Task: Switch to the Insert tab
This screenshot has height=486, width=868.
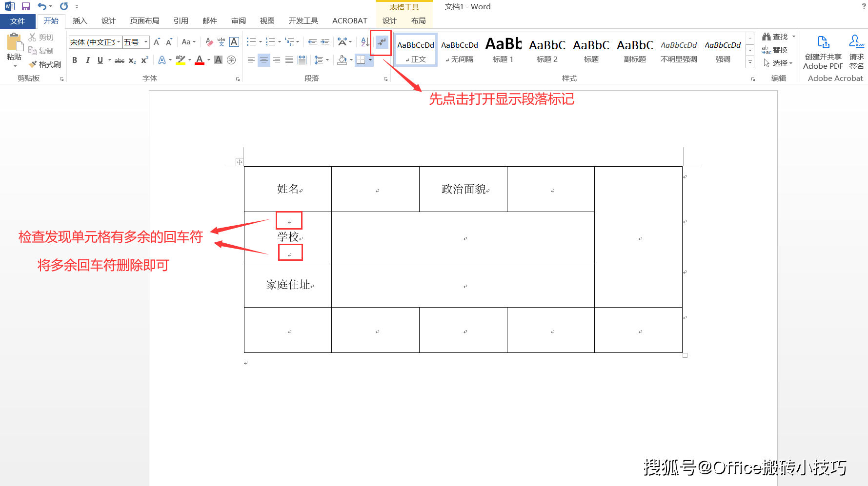Action: click(80, 21)
